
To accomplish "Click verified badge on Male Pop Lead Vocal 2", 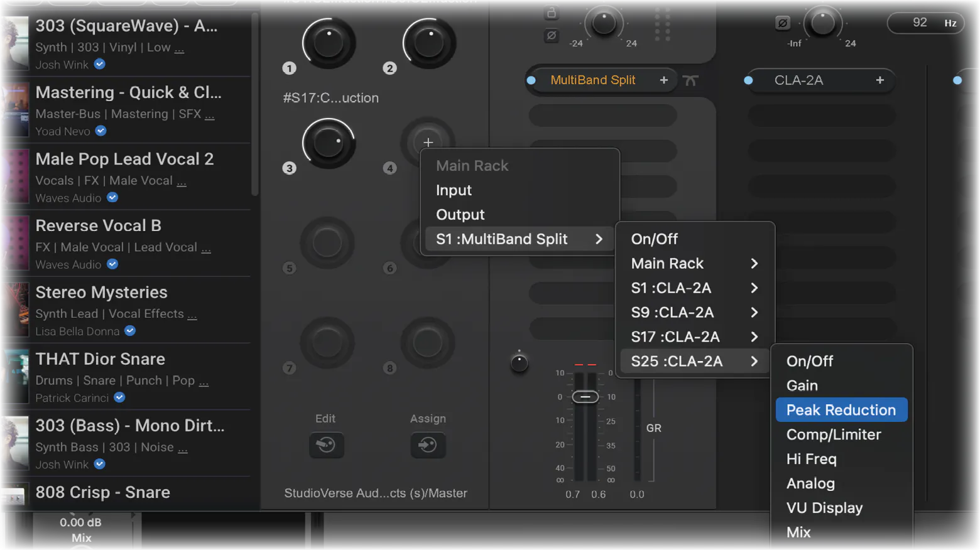I will pyautogui.click(x=112, y=197).
